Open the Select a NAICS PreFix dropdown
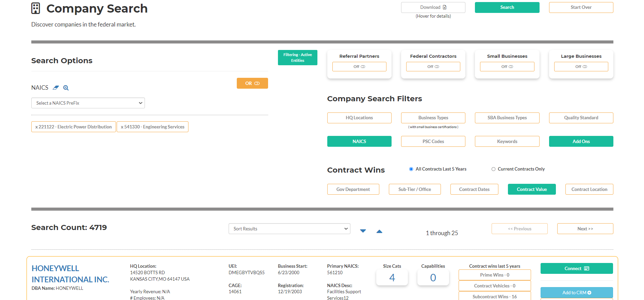Image resolution: width=644 pixels, height=300 pixels. pyautogui.click(x=88, y=103)
